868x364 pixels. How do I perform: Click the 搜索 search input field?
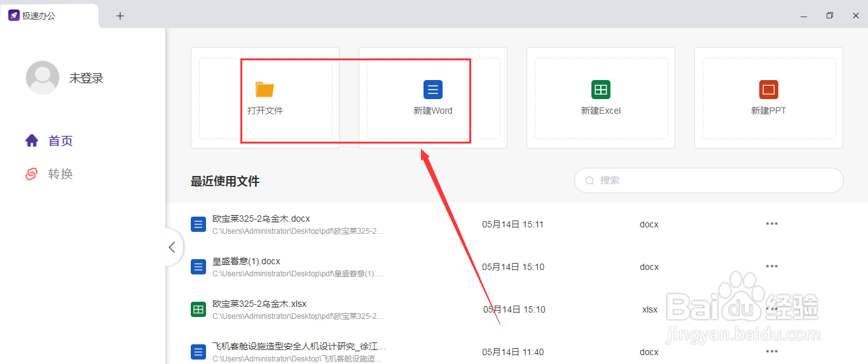pyautogui.click(x=709, y=180)
